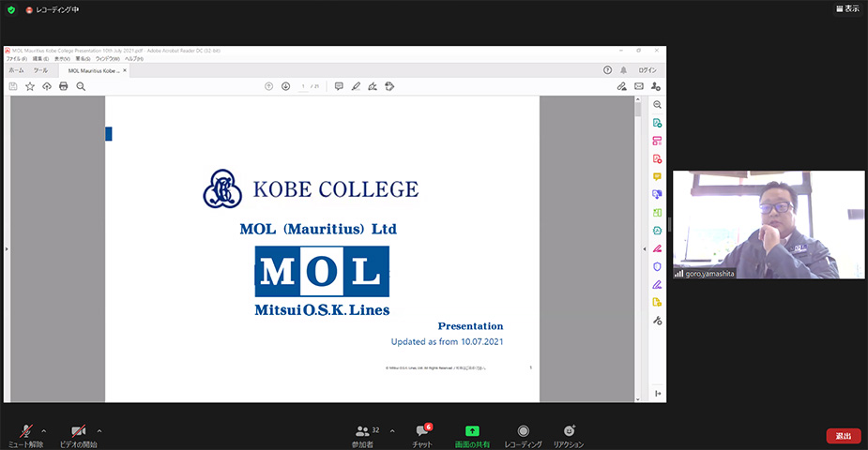Open the yellow Comment tool in side pane
The image size is (868, 450).
[657, 177]
